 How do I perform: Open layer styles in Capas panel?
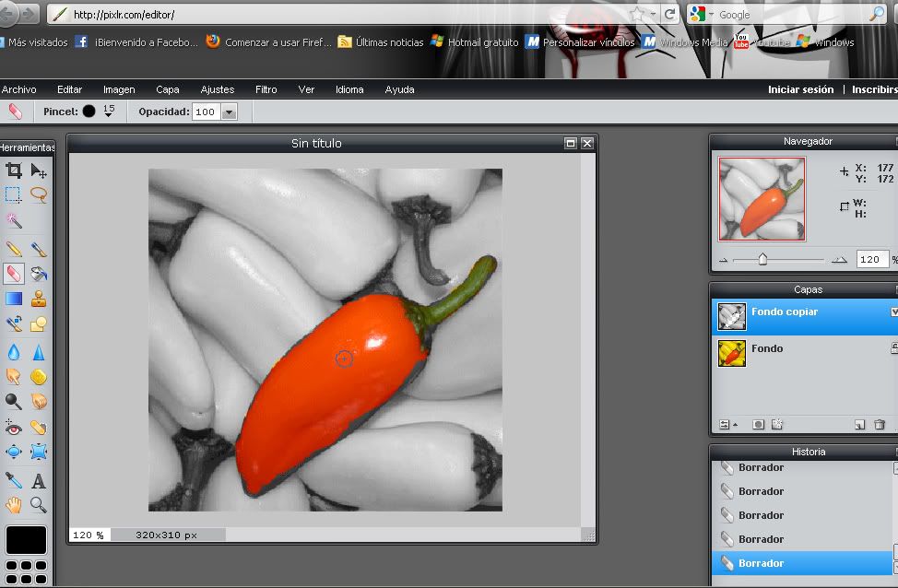coord(776,424)
